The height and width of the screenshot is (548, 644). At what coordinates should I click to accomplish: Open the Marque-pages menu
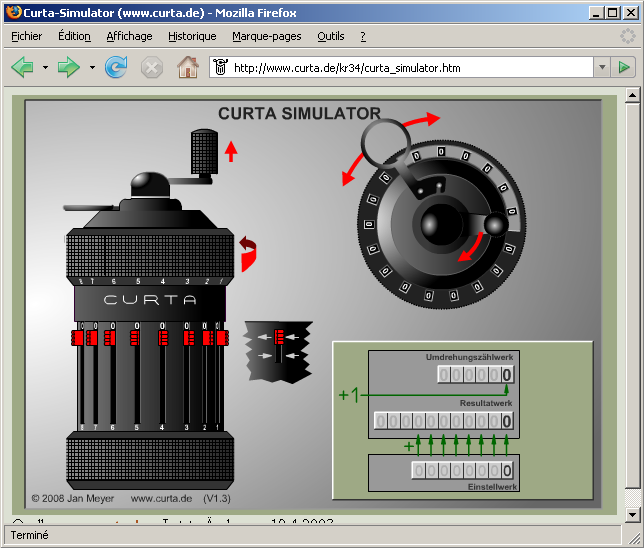point(267,36)
